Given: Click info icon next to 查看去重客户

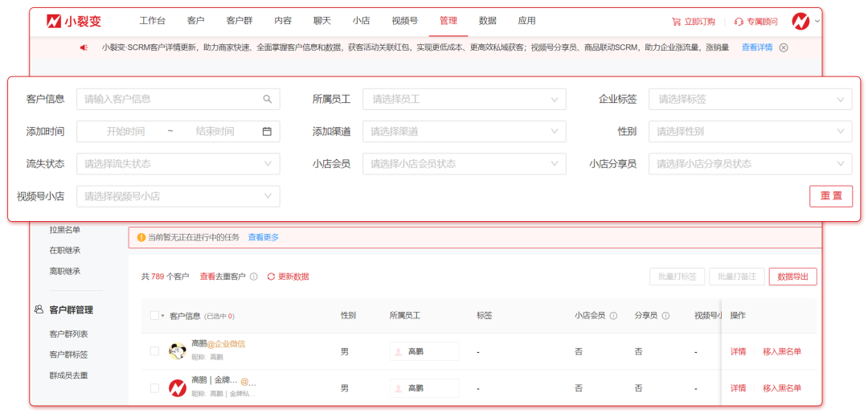Looking at the screenshot, I should pos(254,277).
